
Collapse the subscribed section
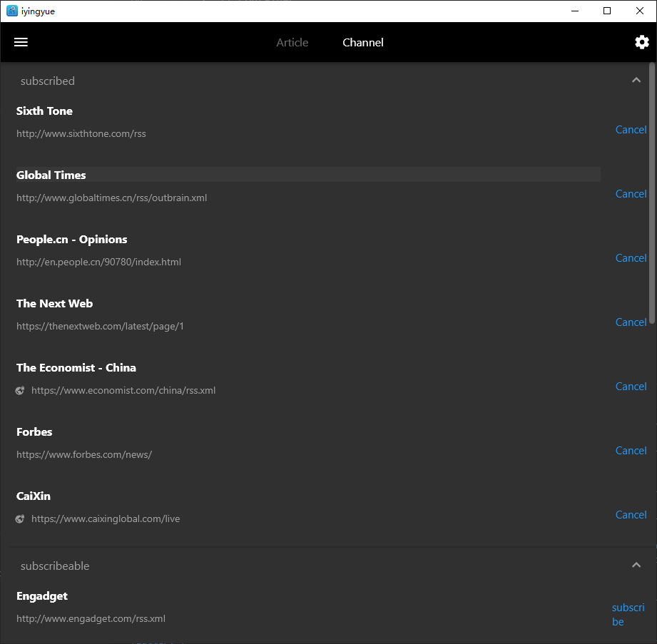[636, 80]
